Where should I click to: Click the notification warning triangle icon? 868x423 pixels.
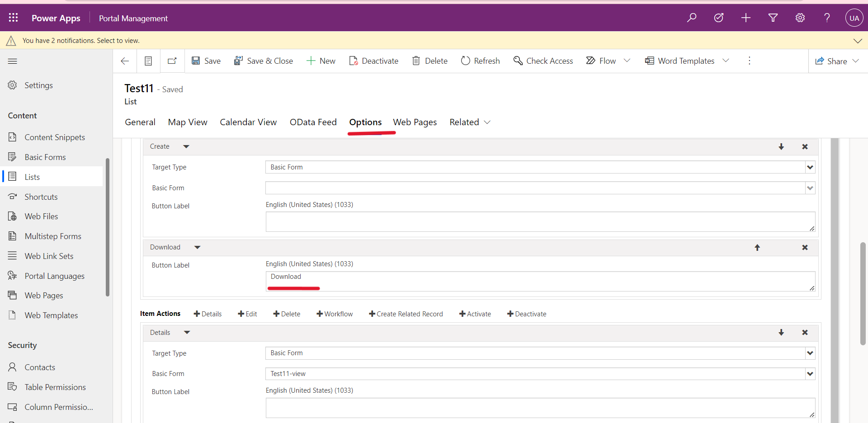coord(11,41)
